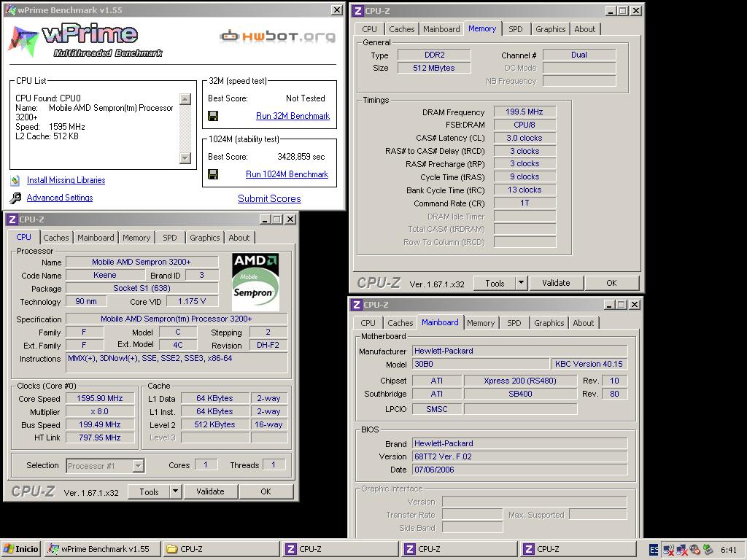Viewport: 747px width, 560px height.
Task: Click the Z icon in the CPU-Z CPU window title bar
Action: [12, 219]
